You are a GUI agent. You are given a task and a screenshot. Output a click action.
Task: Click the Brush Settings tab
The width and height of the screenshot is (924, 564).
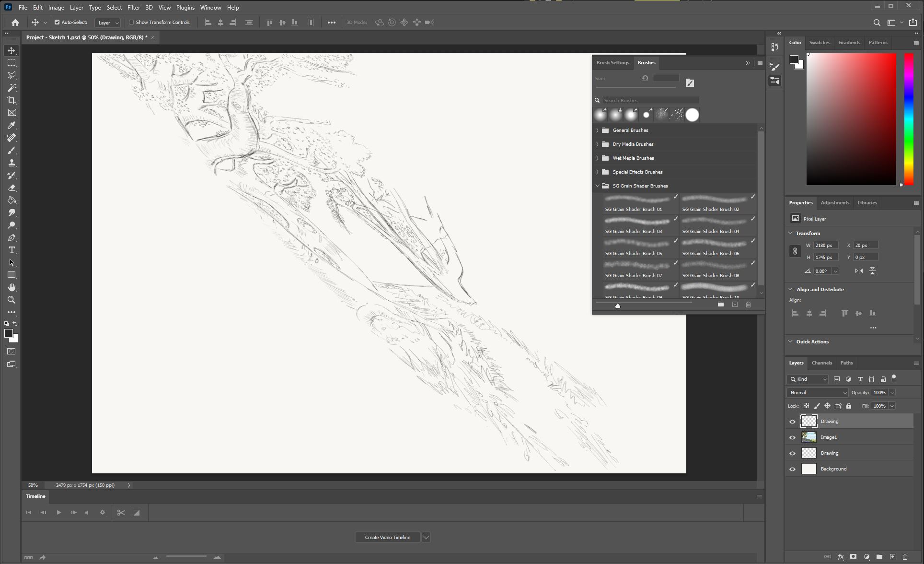click(x=612, y=62)
